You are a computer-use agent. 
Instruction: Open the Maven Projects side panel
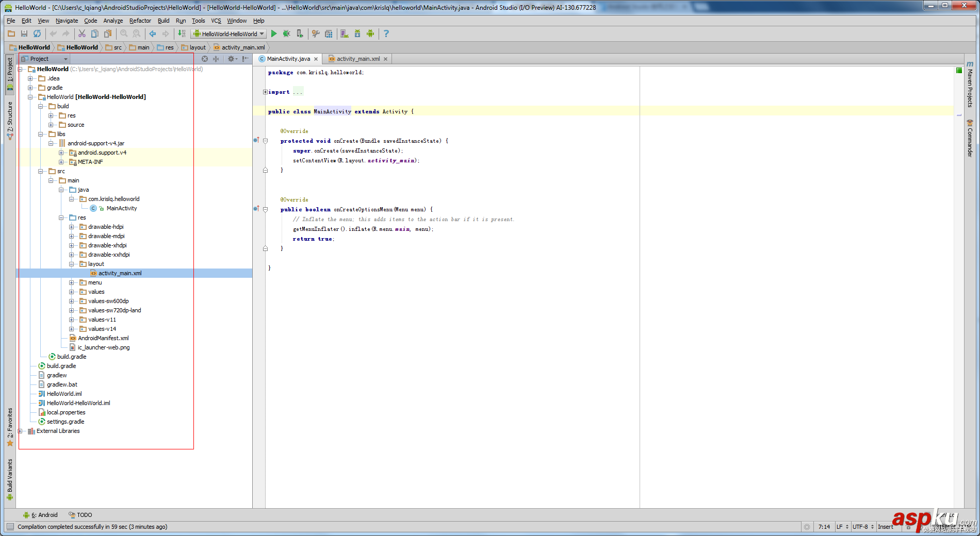(970, 85)
